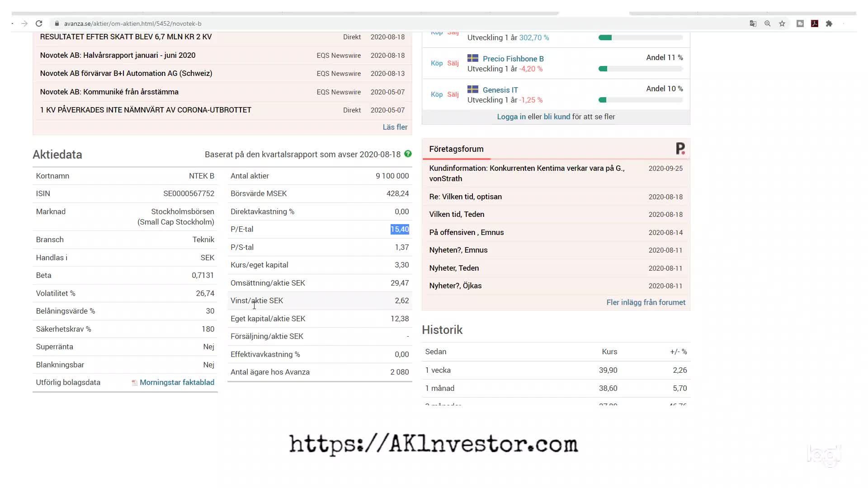Open forum post 'På offensiven , Emnus'
The image size is (868, 488).
(x=466, y=232)
